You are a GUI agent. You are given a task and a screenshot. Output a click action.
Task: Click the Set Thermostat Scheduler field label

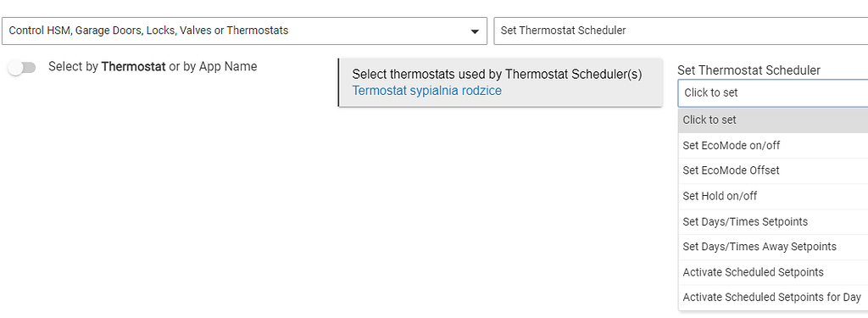pos(749,70)
